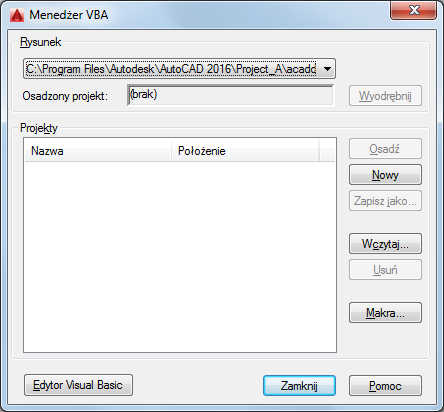Sort projects by the Położenie column header

(x=245, y=151)
